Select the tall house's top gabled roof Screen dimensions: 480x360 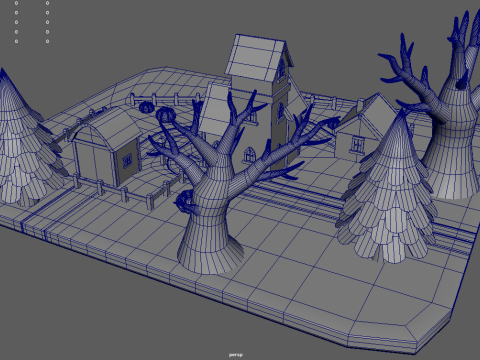[257, 57]
